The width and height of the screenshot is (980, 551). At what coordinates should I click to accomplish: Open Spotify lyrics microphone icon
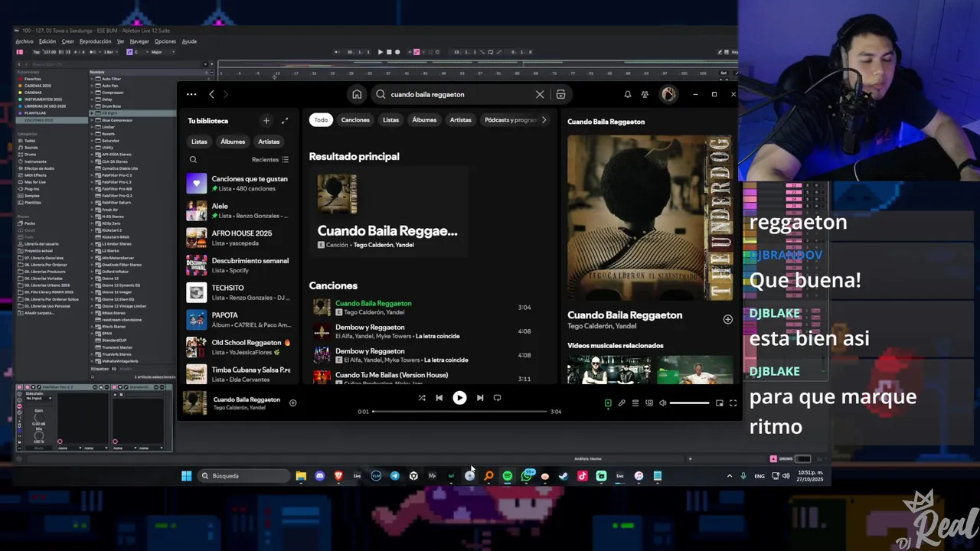[x=622, y=403]
